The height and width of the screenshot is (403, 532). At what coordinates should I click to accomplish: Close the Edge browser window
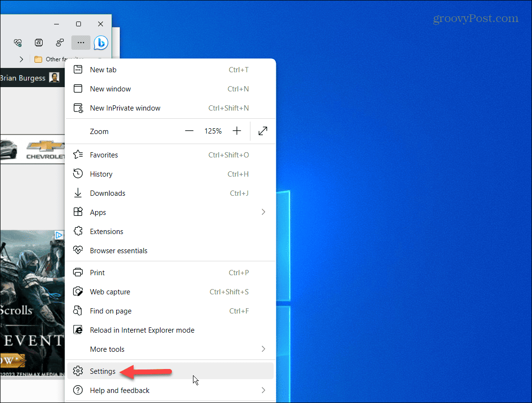point(101,24)
